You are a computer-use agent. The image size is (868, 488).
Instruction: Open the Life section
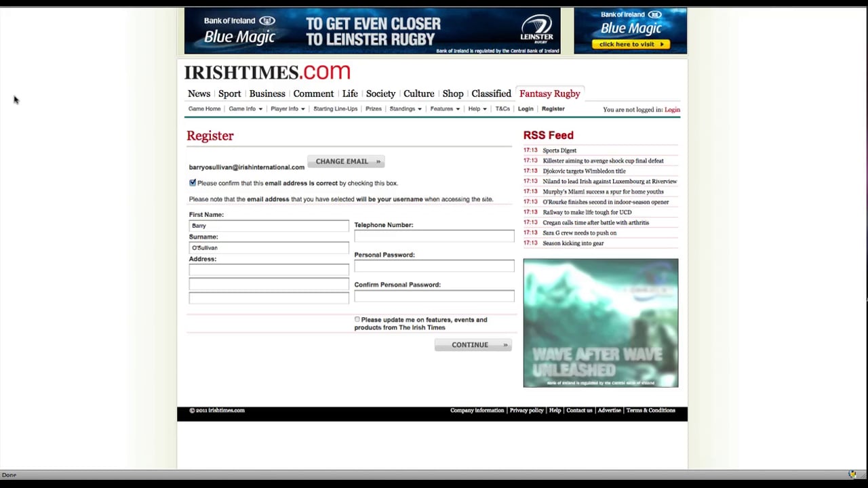350,94
